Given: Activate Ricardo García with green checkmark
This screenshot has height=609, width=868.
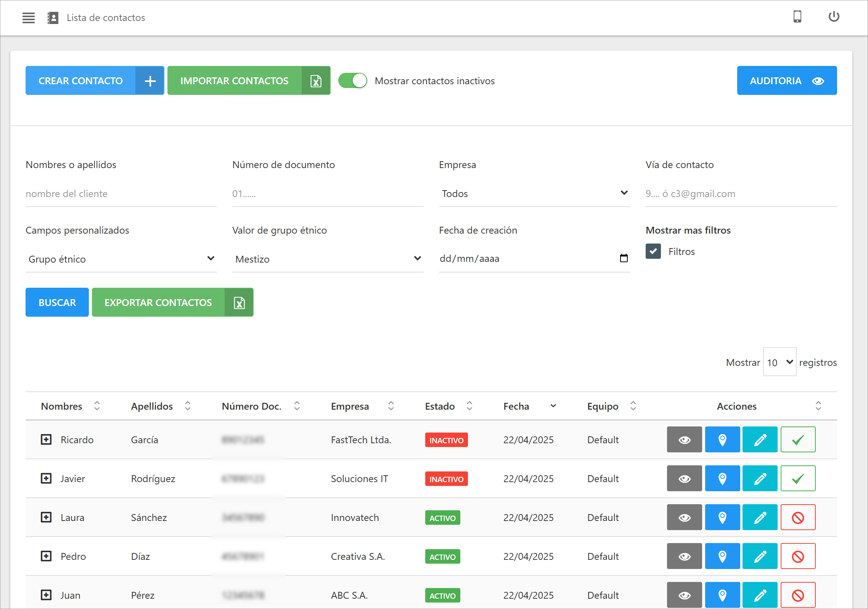Looking at the screenshot, I should click(x=798, y=440).
